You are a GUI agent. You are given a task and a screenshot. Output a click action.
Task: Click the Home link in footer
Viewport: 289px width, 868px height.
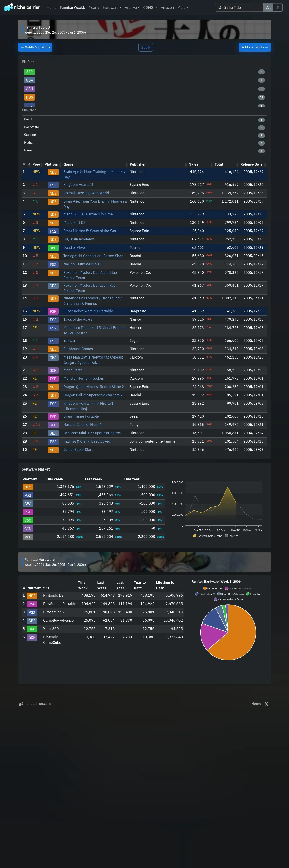tap(256, 704)
